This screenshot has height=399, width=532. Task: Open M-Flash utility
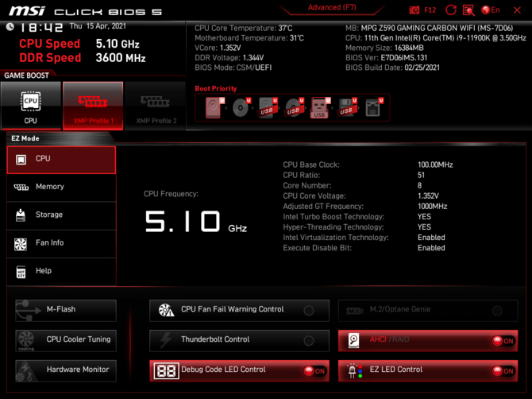[66, 310]
